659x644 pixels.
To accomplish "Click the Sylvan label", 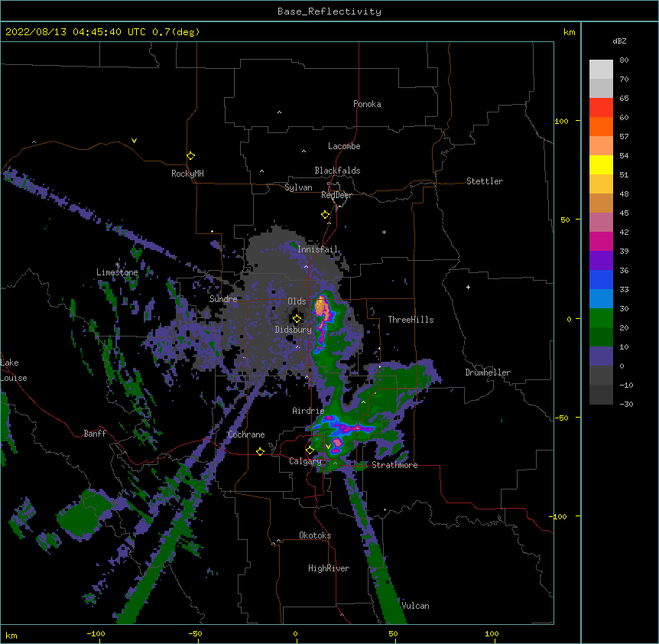I will (298, 187).
